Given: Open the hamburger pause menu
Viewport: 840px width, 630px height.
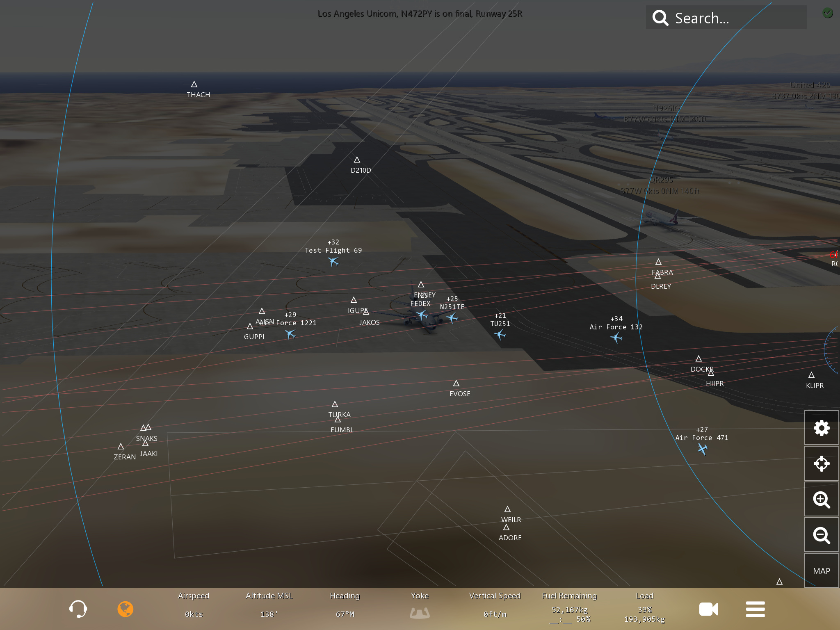Looking at the screenshot, I should click(x=755, y=609).
